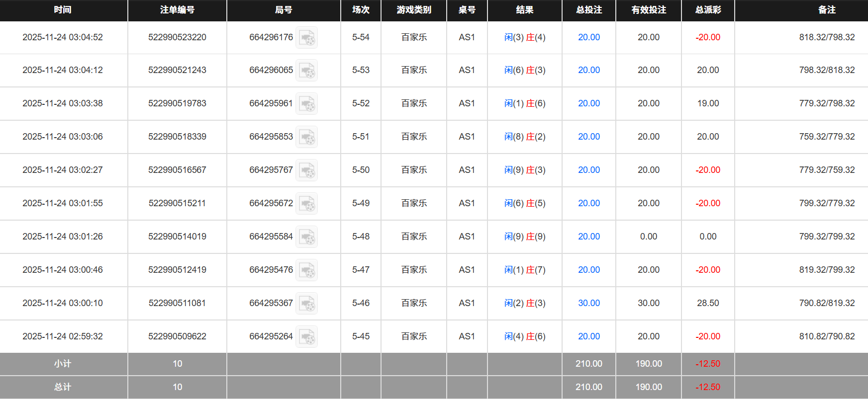
Task: Click the 注单编号 column header
Action: (x=177, y=10)
